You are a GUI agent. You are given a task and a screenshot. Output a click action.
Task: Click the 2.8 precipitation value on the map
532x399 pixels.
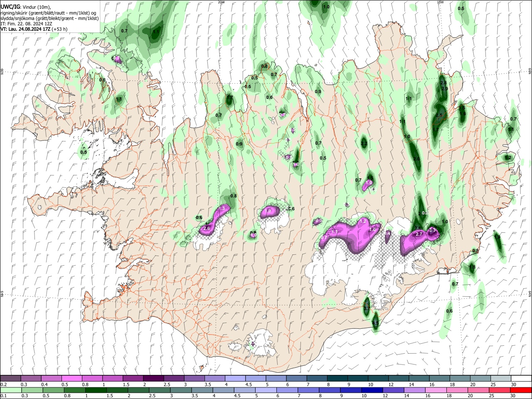point(443,83)
